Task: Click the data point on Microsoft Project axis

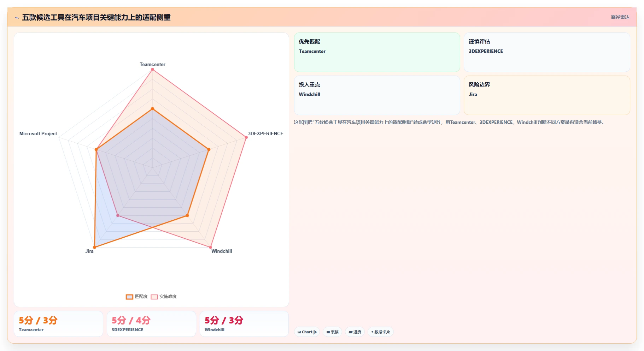Action: (x=96, y=149)
